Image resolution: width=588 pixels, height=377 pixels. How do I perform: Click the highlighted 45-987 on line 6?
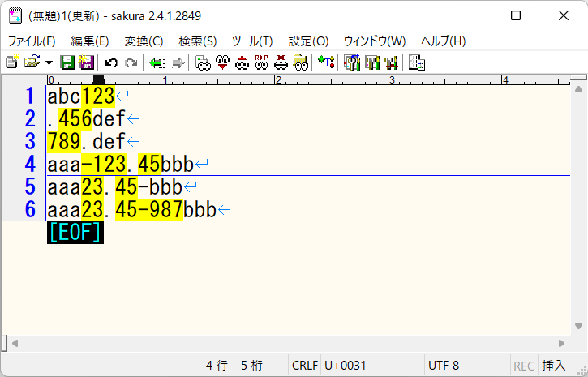pyautogui.click(x=149, y=209)
